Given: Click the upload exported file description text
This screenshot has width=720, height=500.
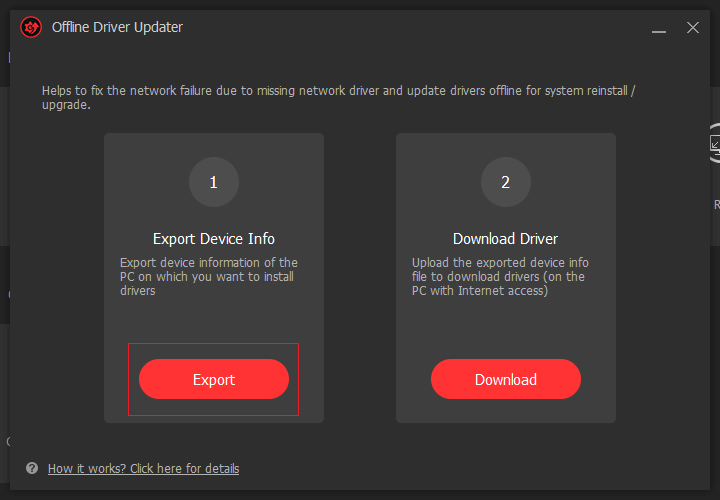Looking at the screenshot, I should 500,277.
